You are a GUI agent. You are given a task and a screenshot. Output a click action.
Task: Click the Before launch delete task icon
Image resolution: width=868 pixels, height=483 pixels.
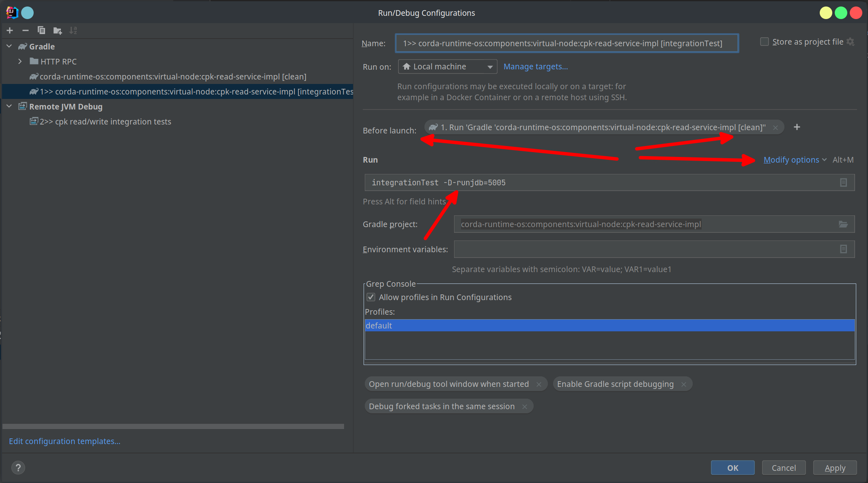click(x=775, y=127)
